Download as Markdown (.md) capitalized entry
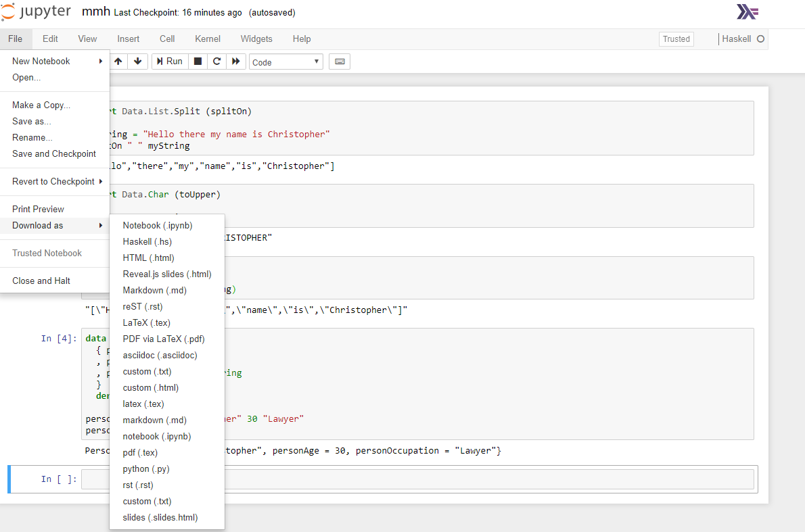The height and width of the screenshot is (532, 805). 167,291
